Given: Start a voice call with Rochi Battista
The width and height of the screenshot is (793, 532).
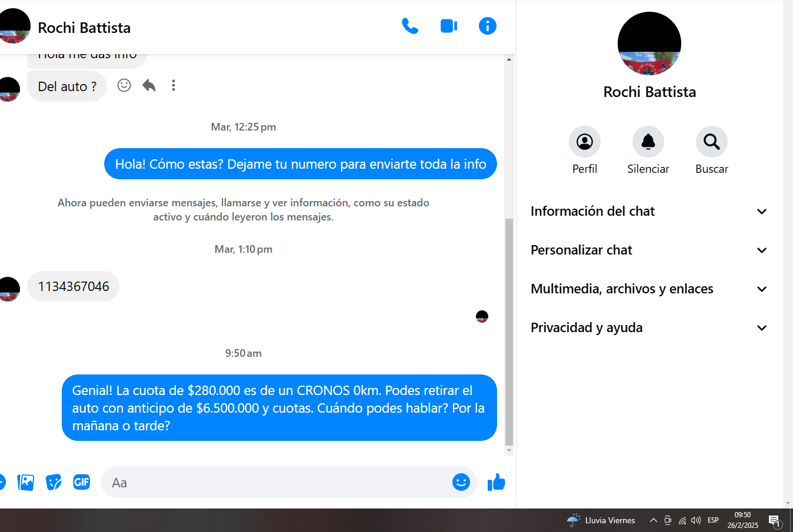Looking at the screenshot, I should [x=409, y=26].
